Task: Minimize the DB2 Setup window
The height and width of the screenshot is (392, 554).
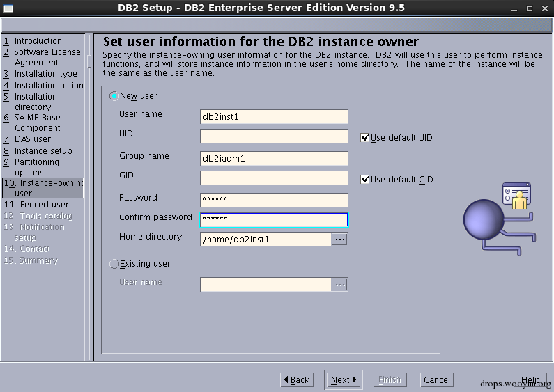Action: [514, 8]
